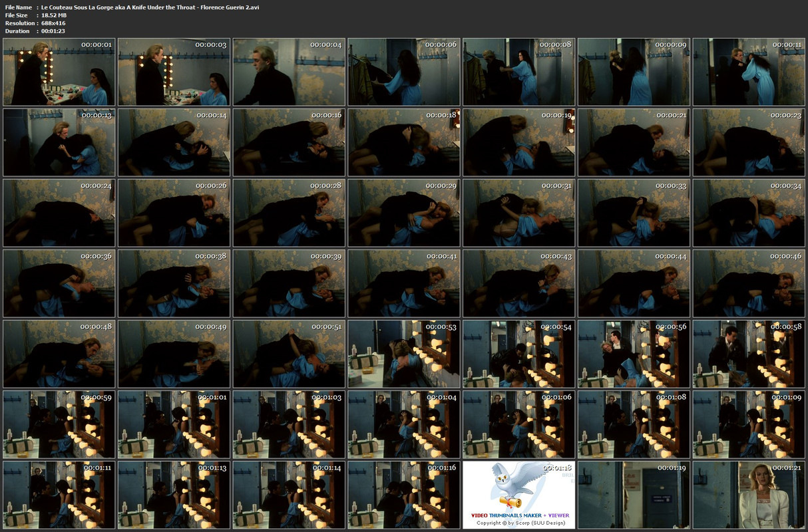
Task: Click the thumbnail stamped 00:01:01
Action: (x=174, y=424)
